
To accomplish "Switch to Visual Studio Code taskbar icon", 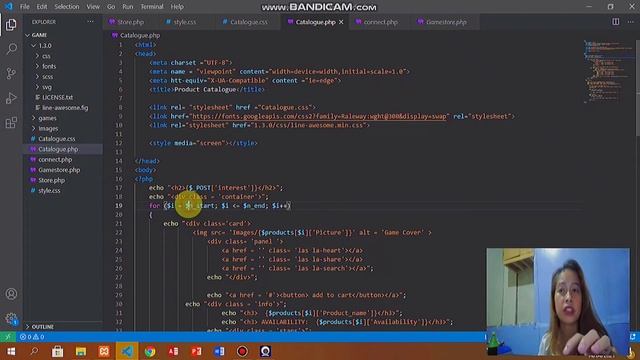I will coord(127,351).
